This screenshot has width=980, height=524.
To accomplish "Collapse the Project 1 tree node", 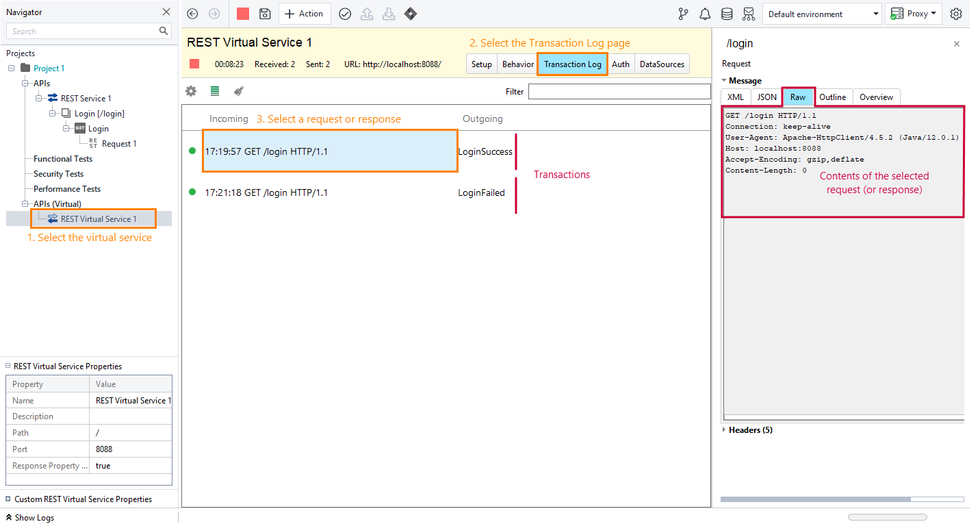I will pyautogui.click(x=12, y=68).
